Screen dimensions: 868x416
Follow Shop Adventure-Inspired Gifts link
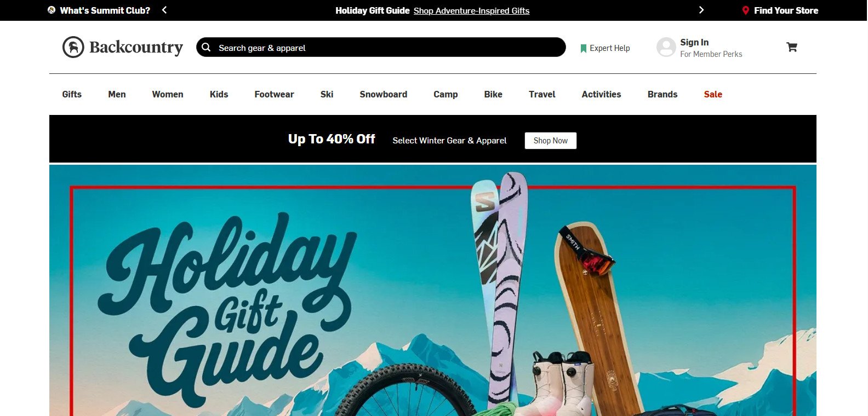tap(471, 10)
